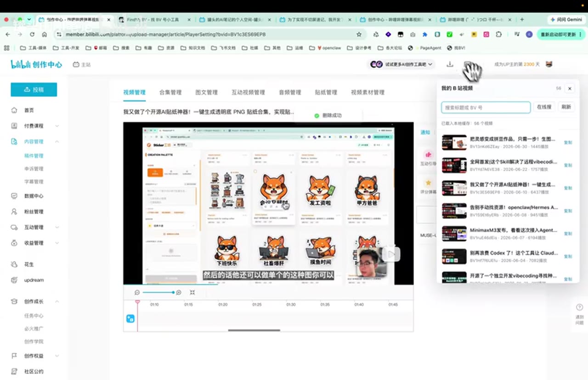Copy BV of 把灵感变成拼豆作品 video

(x=568, y=142)
